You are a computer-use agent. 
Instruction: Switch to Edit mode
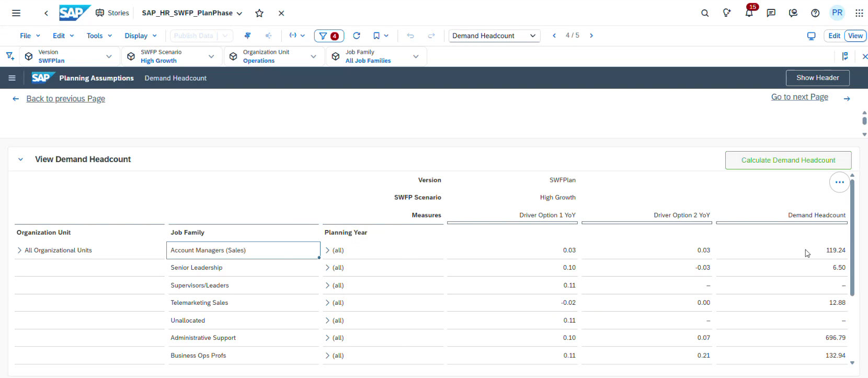click(x=834, y=36)
